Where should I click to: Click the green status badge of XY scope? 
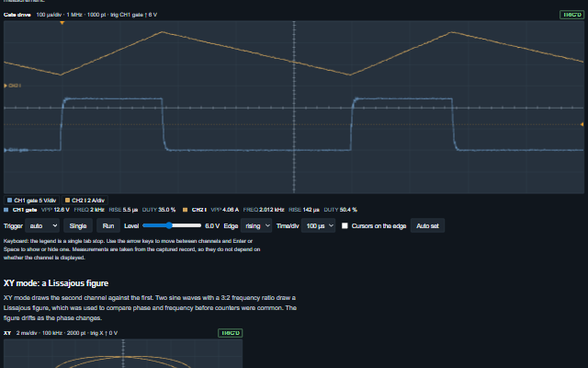coord(231,333)
